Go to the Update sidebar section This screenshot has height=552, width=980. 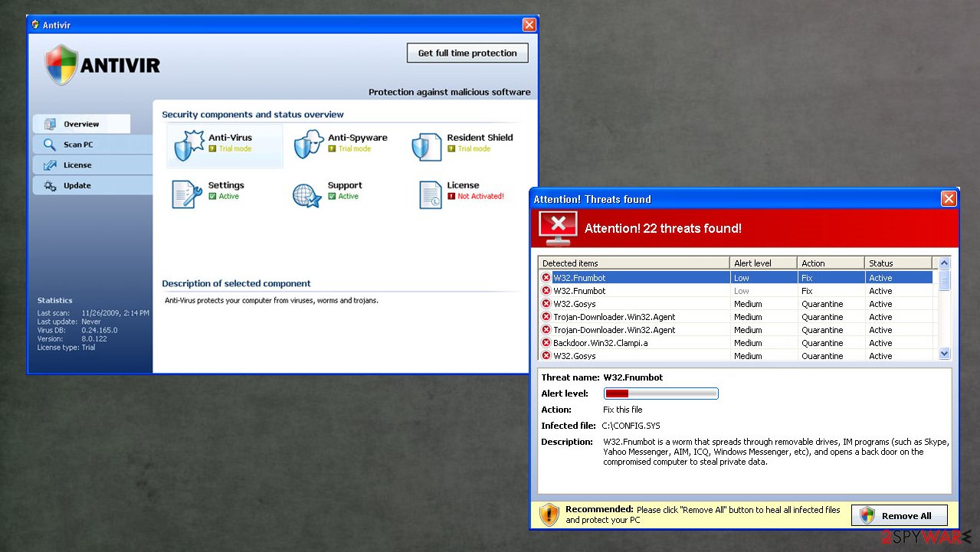pos(92,186)
